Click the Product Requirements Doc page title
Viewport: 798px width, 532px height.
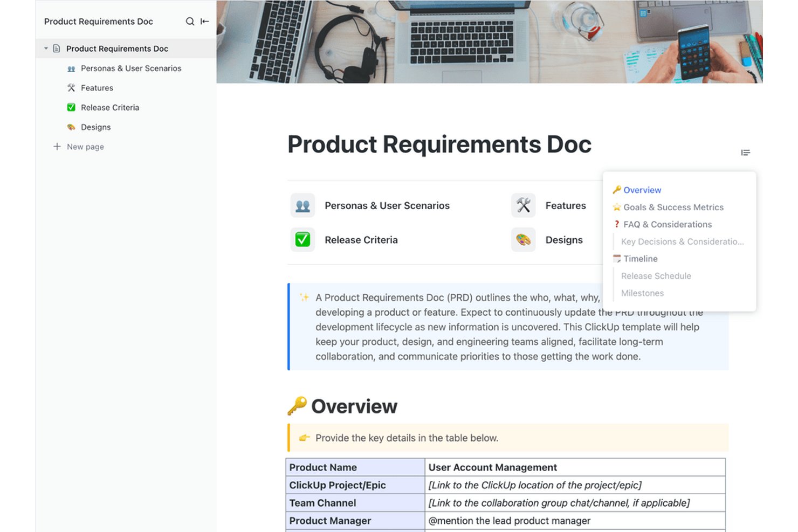point(439,144)
